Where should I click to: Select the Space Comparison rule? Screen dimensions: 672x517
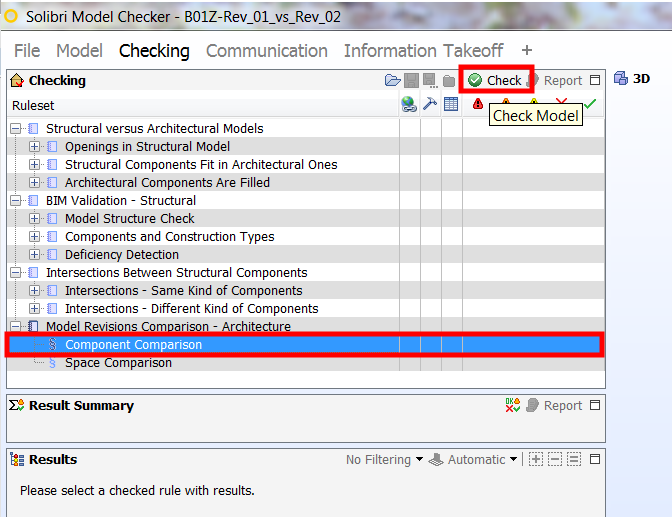tap(306, 363)
